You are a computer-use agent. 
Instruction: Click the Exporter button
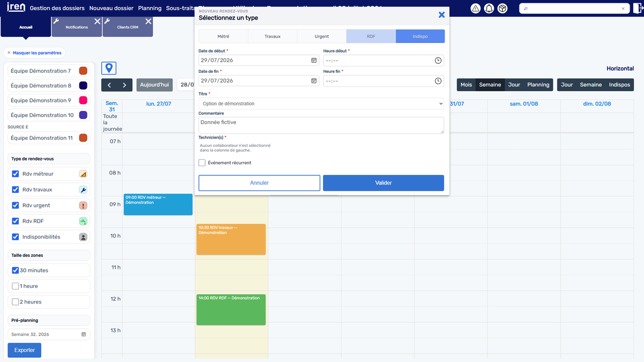point(24,350)
